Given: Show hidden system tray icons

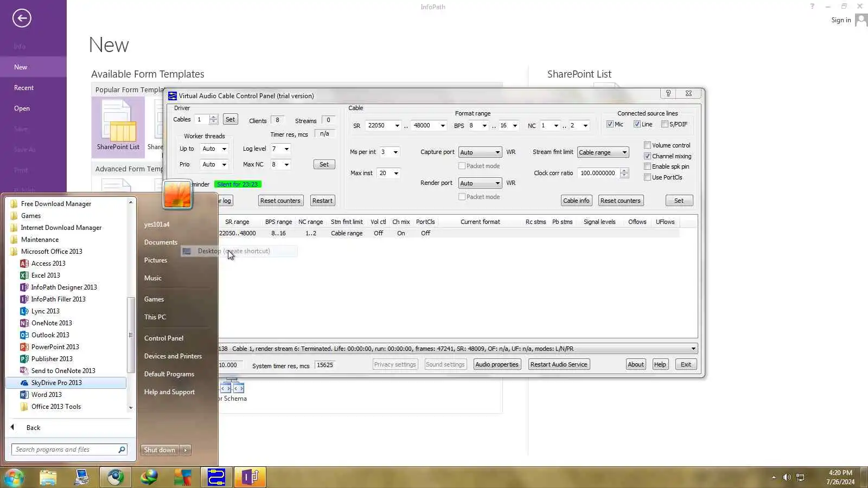Looking at the screenshot, I should (774, 477).
